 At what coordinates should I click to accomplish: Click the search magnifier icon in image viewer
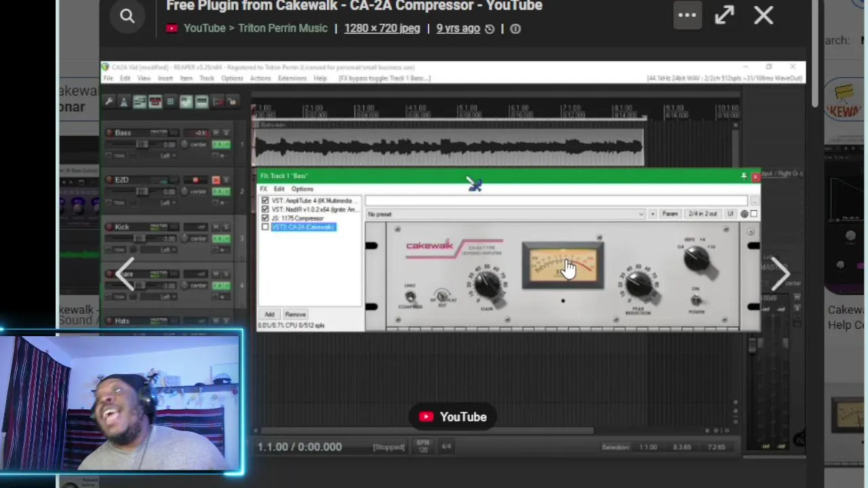(x=127, y=16)
